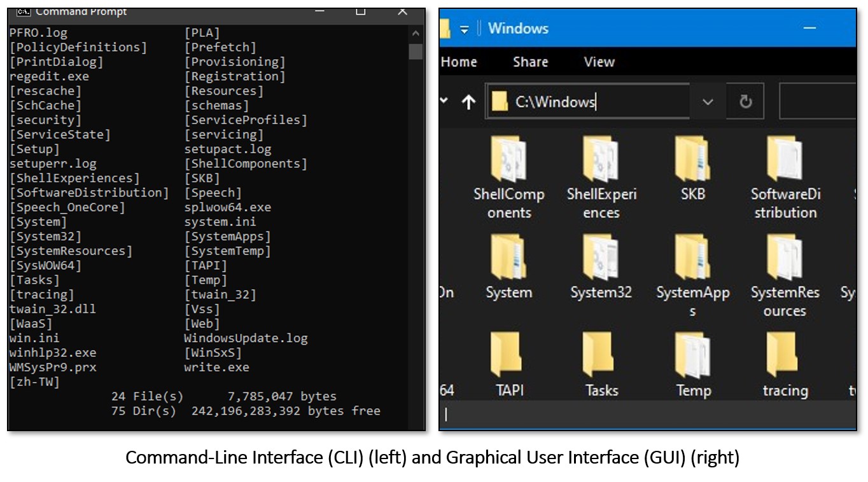
Task: Open the System32 folder icon
Action: click(x=601, y=257)
